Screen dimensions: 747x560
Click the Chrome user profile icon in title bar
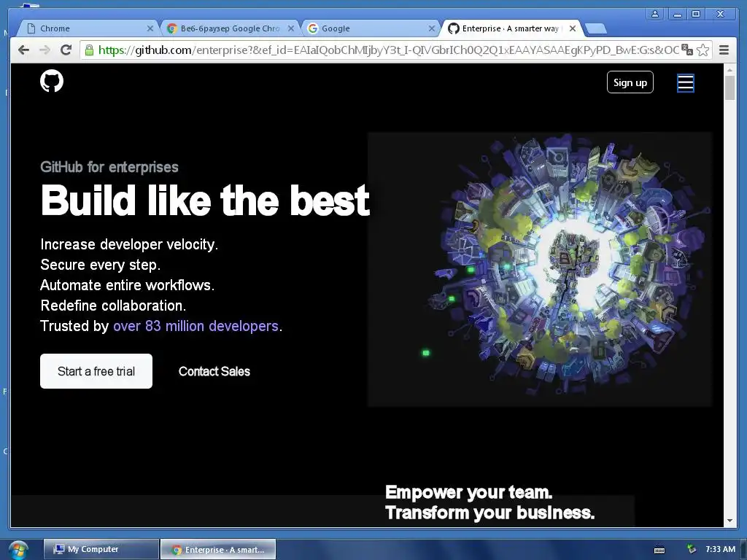tap(655, 14)
